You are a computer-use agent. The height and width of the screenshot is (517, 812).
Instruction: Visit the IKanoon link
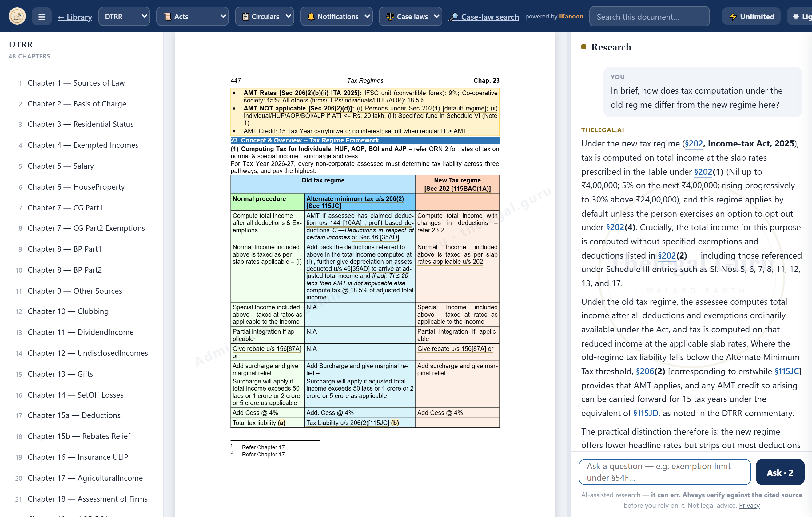[571, 17]
